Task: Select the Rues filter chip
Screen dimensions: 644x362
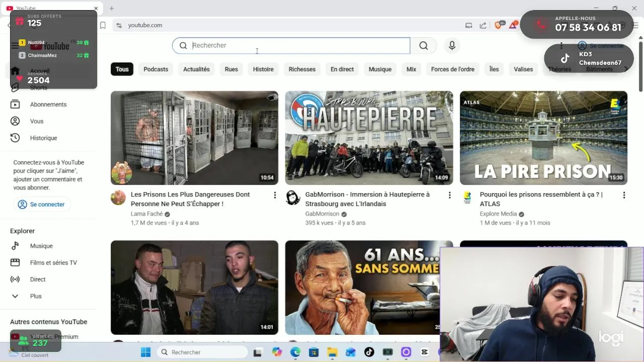Action: click(x=231, y=69)
